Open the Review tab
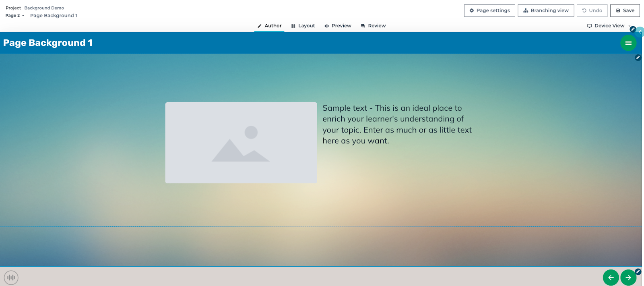 coord(374,26)
